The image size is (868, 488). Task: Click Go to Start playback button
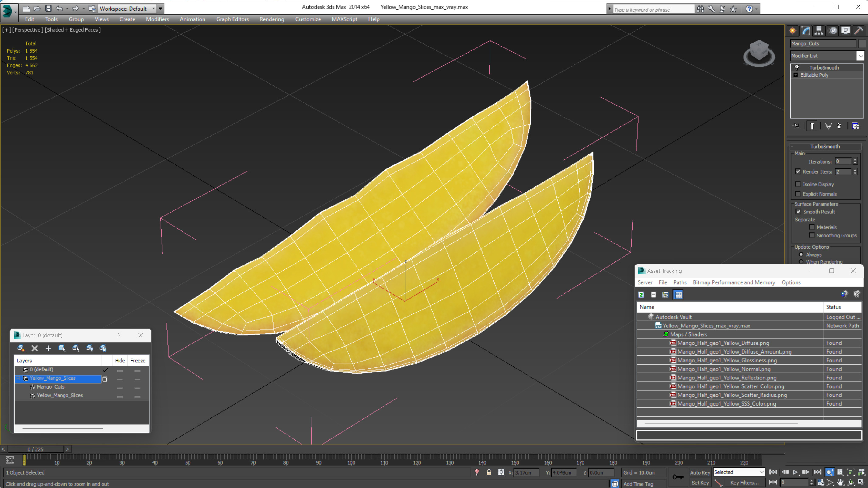pyautogui.click(x=773, y=472)
